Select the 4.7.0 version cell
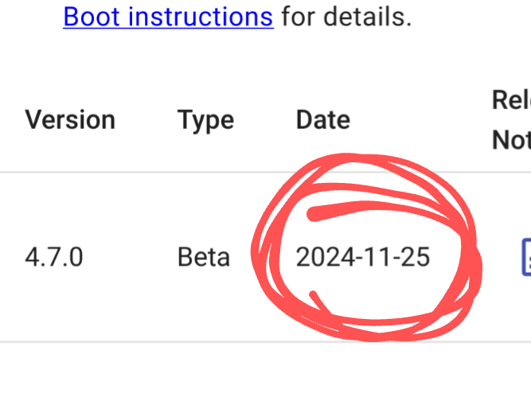 tap(54, 257)
